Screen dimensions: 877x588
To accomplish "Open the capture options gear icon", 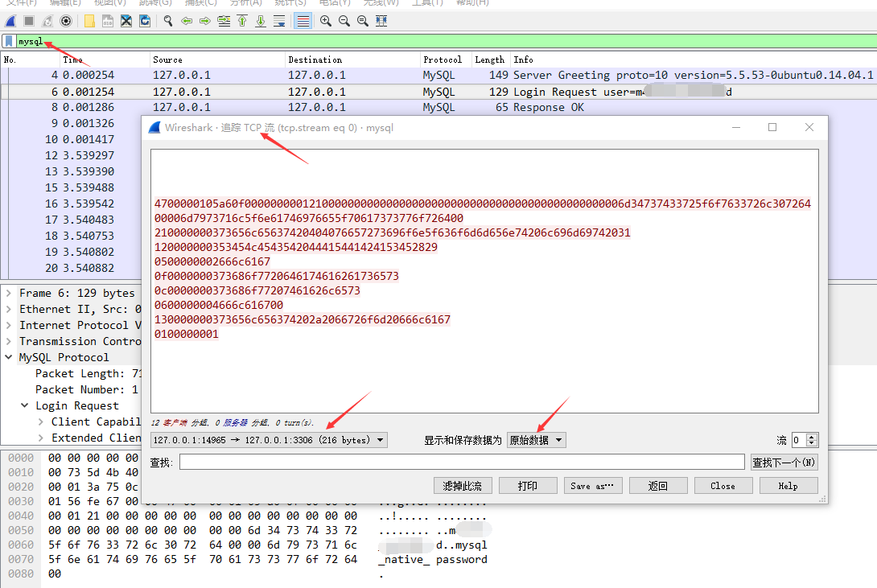I will [x=66, y=21].
